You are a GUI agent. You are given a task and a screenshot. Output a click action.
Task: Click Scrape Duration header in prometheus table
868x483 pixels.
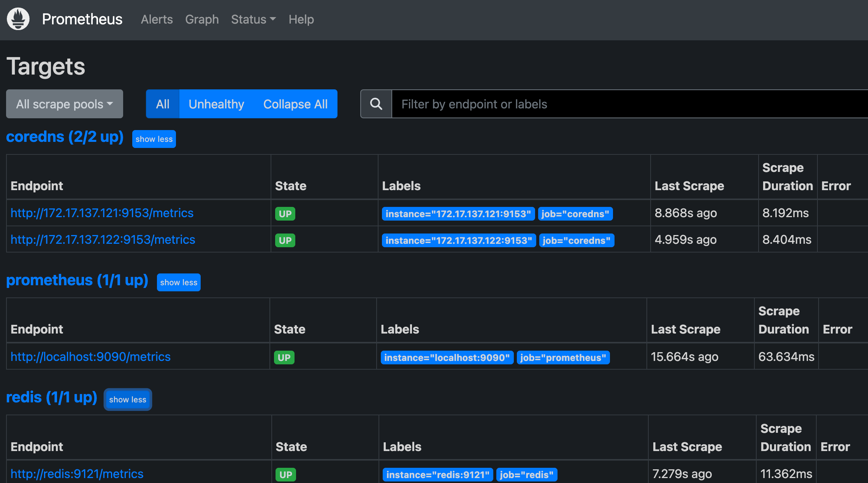click(784, 320)
